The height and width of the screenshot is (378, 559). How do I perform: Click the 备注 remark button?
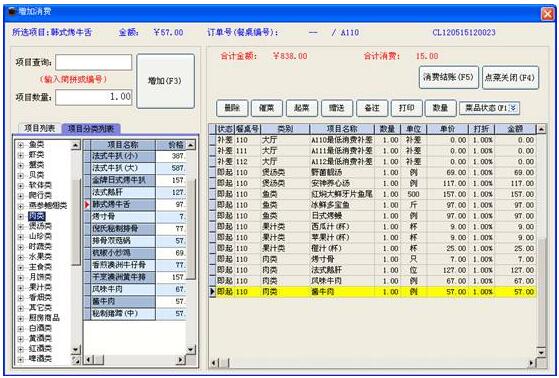click(x=372, y=108)
